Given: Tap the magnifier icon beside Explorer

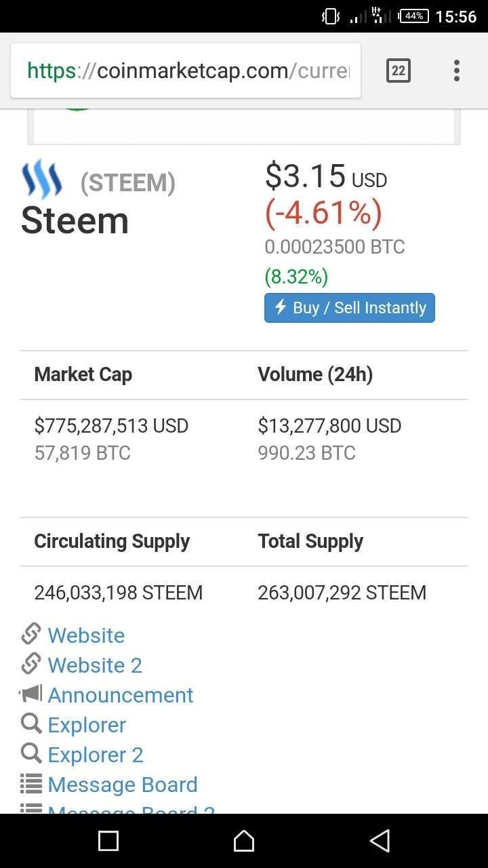Looking at the screenshot, I should click(31, 724).
